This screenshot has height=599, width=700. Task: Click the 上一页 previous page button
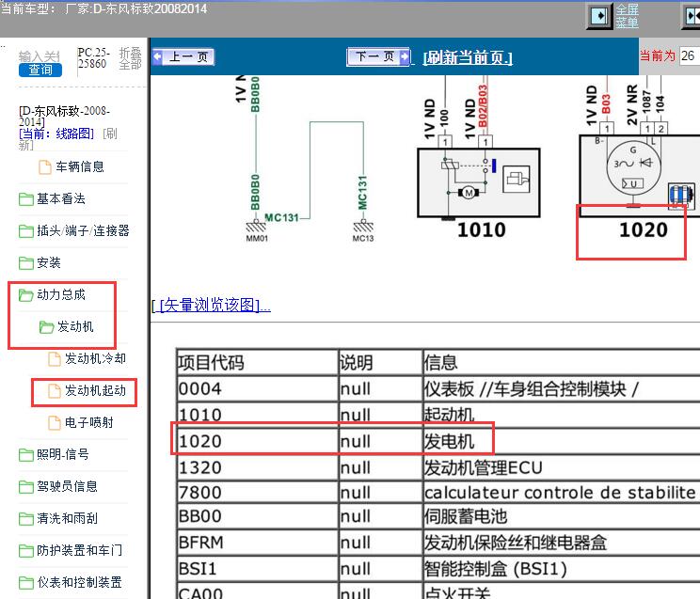[183, 56]
